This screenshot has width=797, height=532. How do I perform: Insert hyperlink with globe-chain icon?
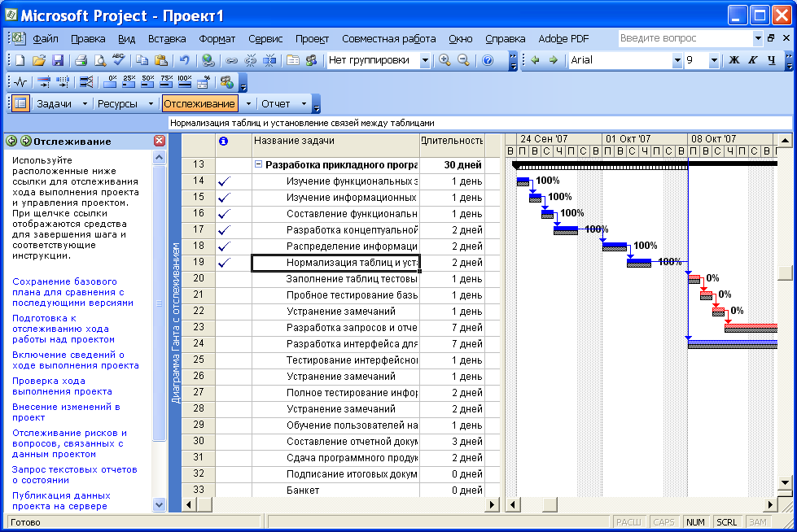[208, 60]
